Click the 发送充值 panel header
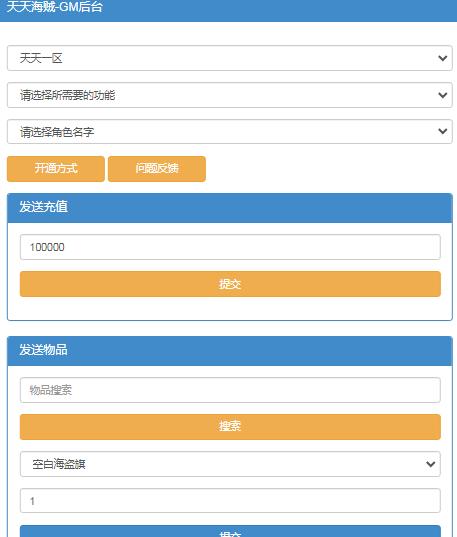457x537 pixels. click(230, 208)
